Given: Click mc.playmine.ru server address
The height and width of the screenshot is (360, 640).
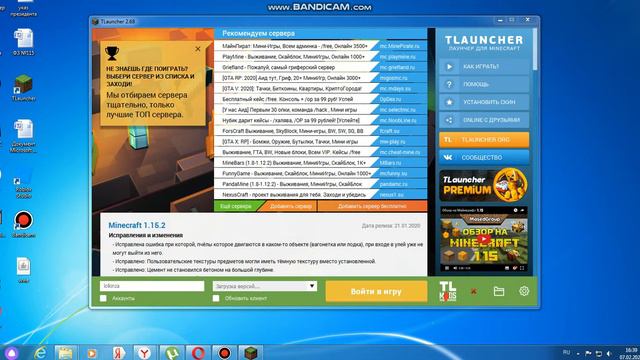Looking at the screenshot, I should [398, 57].
